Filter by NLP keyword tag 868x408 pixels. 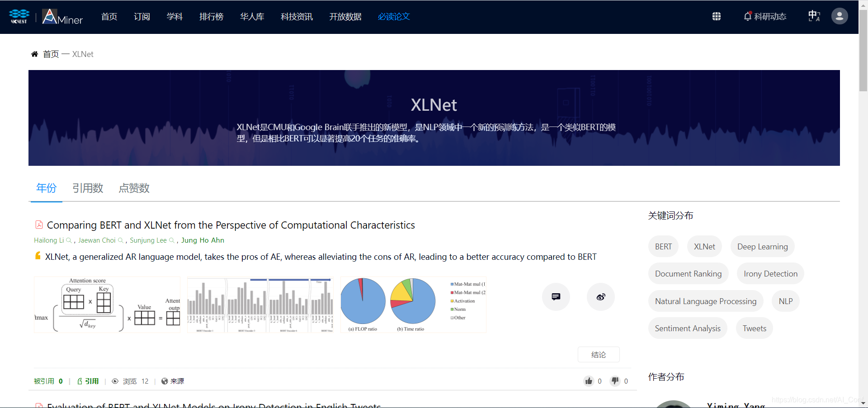click(x=786, y=301)
